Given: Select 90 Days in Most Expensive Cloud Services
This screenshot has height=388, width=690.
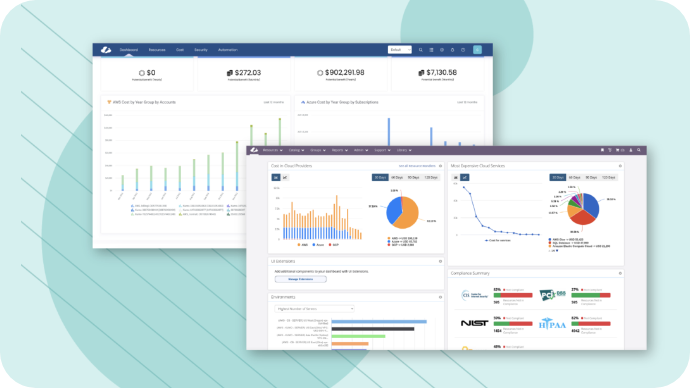Looking at the screenshot, I should (x=591, y=177).
